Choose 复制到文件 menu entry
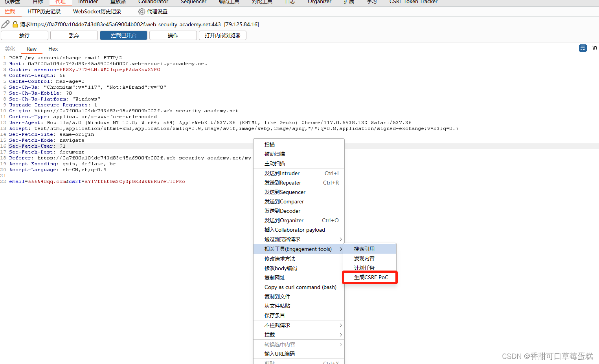Viewport: 599px width, 364px height. pos(299,296)
